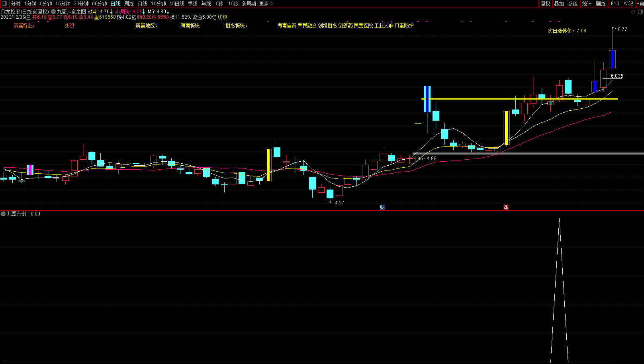Screen dimensions: 644x364
Task: Click the last blue candlestick with red border
Action: tap(612, 59)
